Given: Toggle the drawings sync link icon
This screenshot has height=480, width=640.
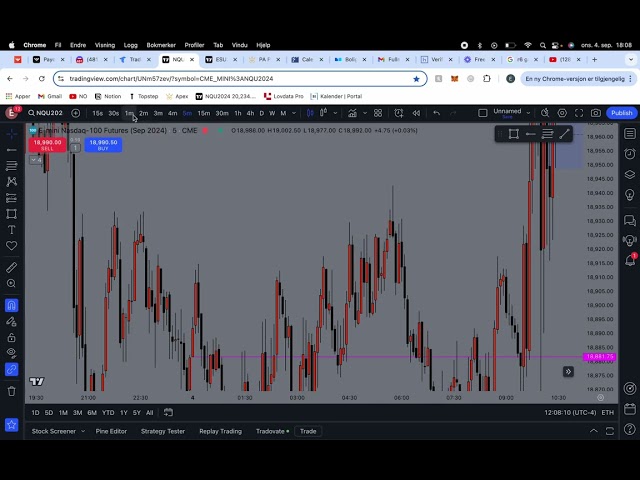Looking at the screenshot, I should click(11, 369).
